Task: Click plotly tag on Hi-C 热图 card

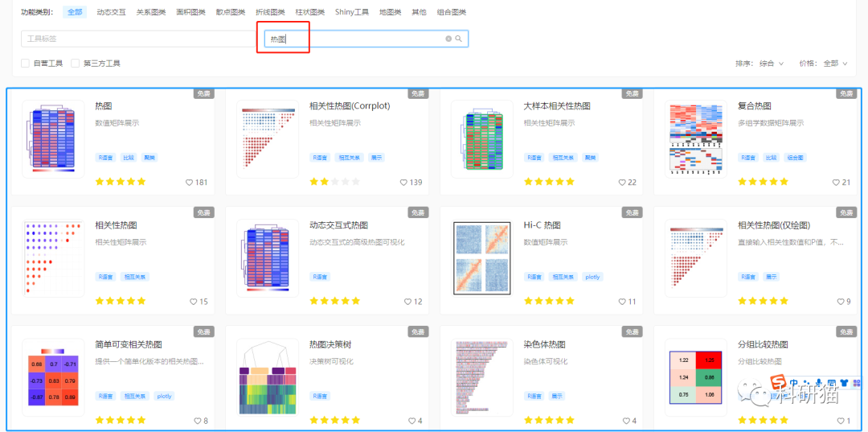Action: coord(592,277)
